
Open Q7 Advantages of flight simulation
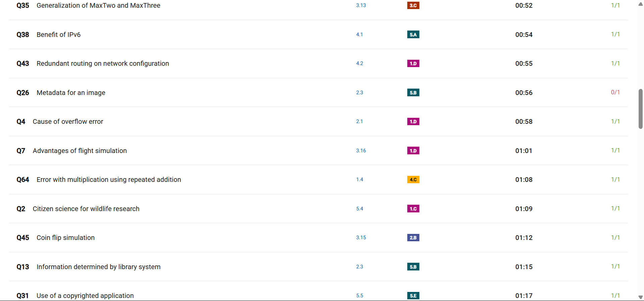(80, 151)
